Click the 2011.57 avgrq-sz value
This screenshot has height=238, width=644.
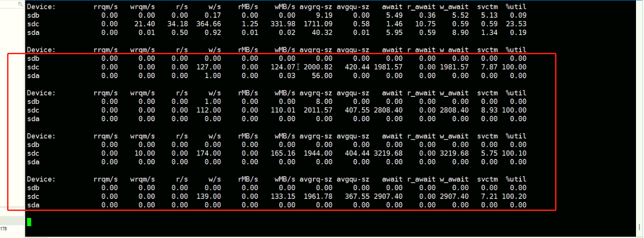318,110
